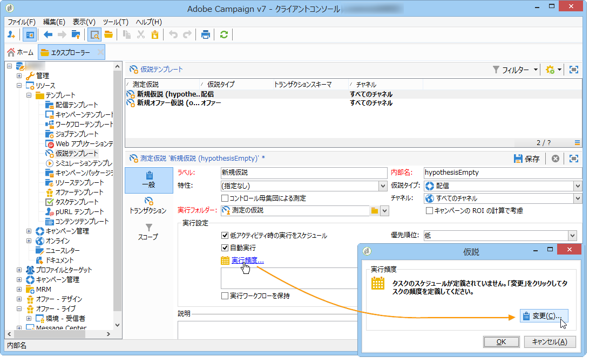Open the ファイル(F) menu
Image resolution: width=596 pixels, height=364 pixels.
coord(22,22)
